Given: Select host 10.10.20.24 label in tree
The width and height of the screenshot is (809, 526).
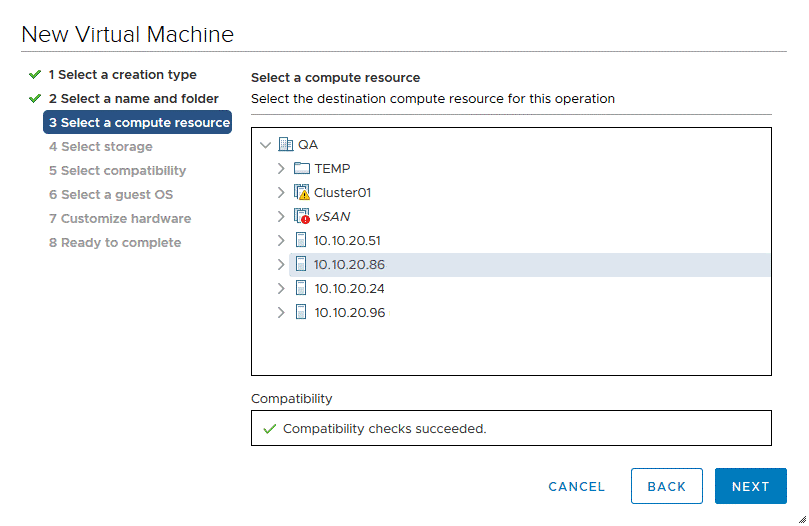Looking at the screenshot, I should [x=349, y=289].
